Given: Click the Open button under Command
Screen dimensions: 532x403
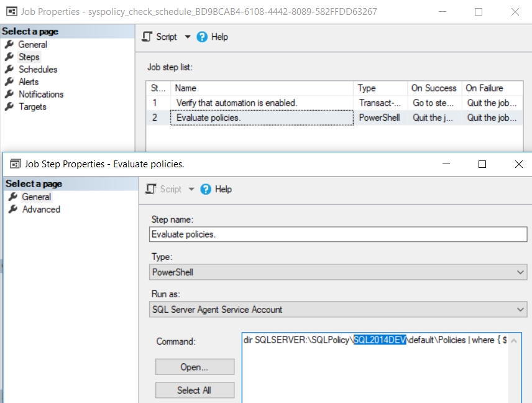Looking at the screenshot, I should (194, 366).
